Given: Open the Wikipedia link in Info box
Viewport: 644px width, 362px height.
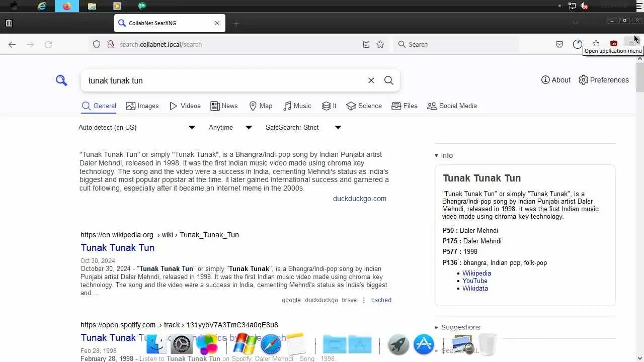Looking at the screenshot, I should (476, 274).
